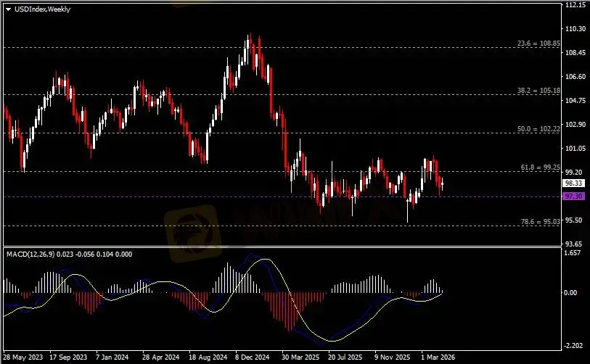Select the 8 Dec 2024 date label
Viewport: 590px width, 364px height.
[x=252, y=357]
